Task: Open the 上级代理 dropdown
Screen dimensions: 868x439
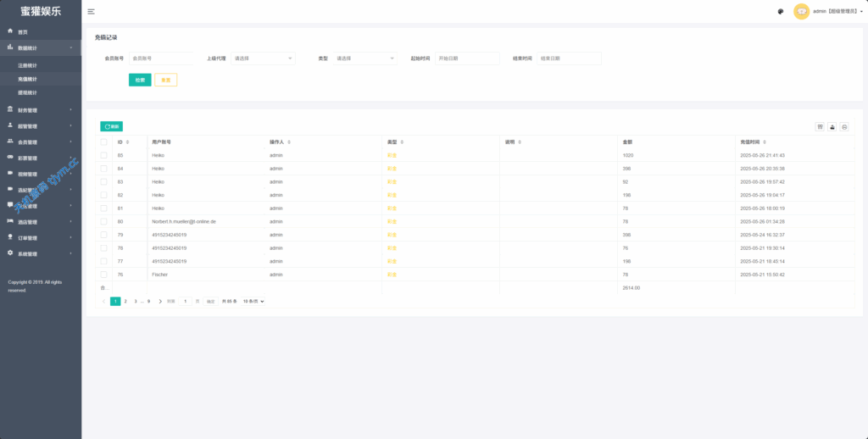Action: point(263,58)
